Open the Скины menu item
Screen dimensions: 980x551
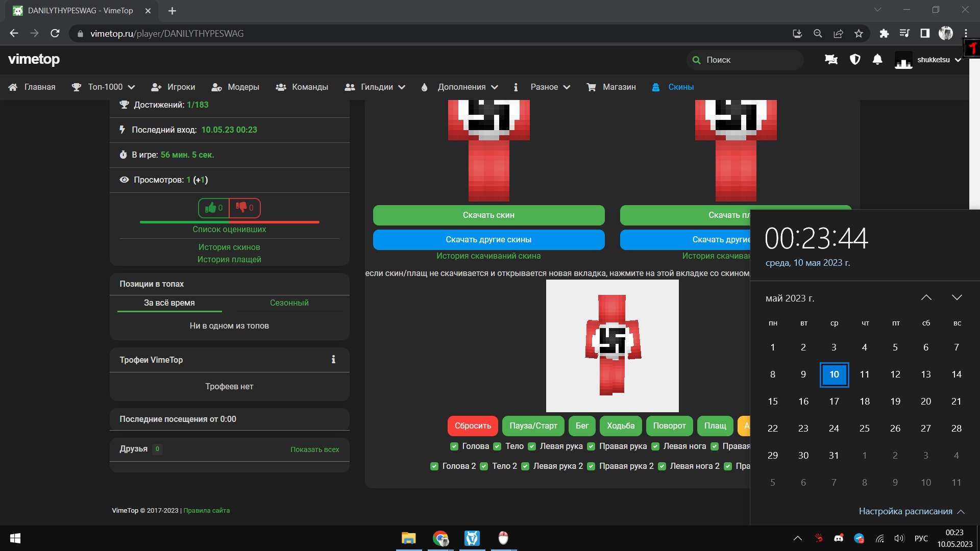(x=680, y=87)
